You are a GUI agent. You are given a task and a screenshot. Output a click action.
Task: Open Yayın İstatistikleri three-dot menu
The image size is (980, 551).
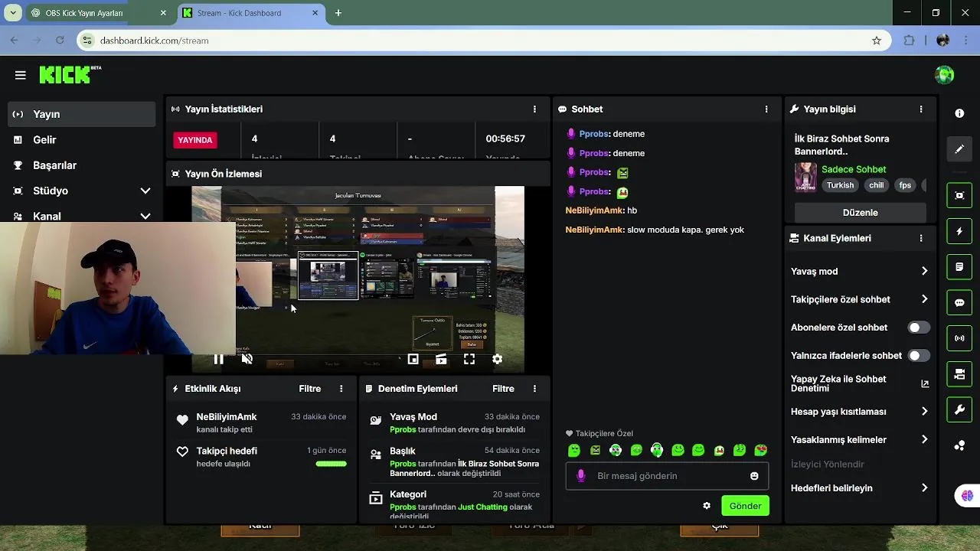(534, 109)
